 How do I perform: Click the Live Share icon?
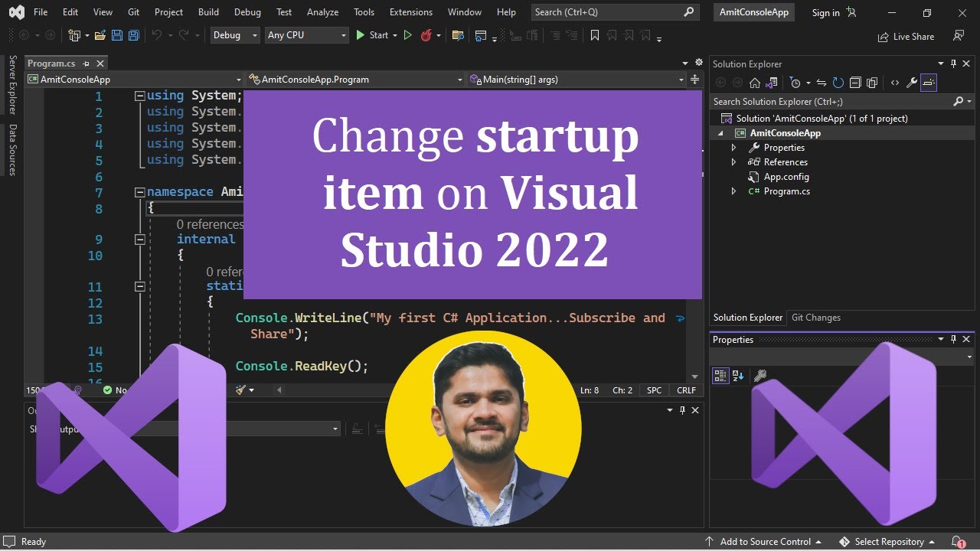tap(883, 36)
